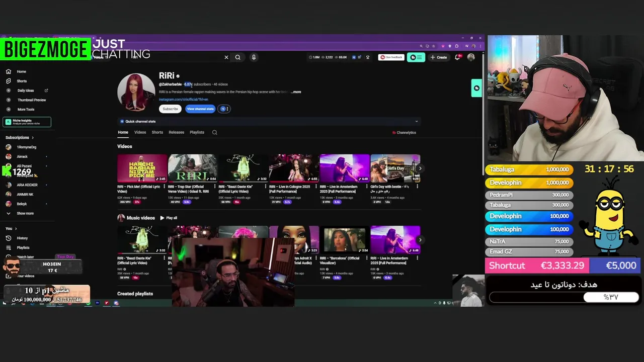Screen dimensions: 644x362
Task: Open Live in Cologne 2025 thumbnail
Action: click(x=294, y=168)
